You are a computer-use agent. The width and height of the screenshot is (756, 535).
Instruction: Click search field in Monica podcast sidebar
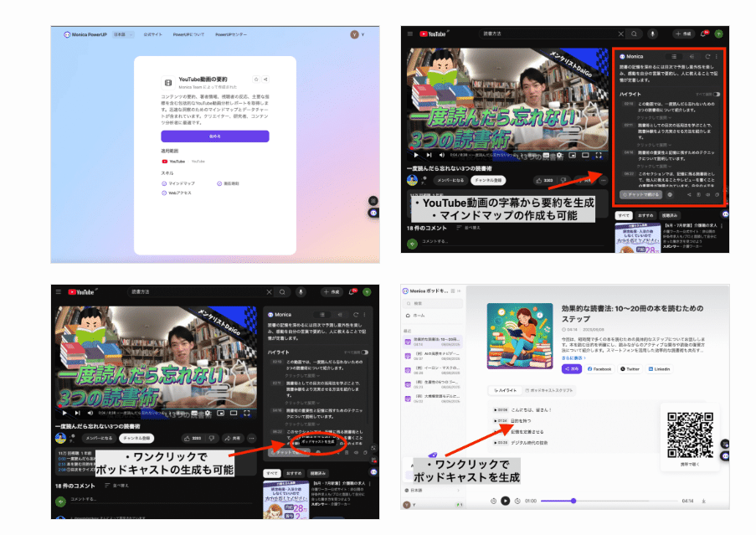(x=433, y=304)
